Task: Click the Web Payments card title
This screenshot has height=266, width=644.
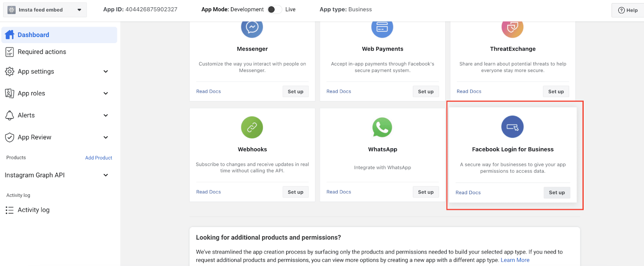Action: pyautogui.click(x=382, y=49)
